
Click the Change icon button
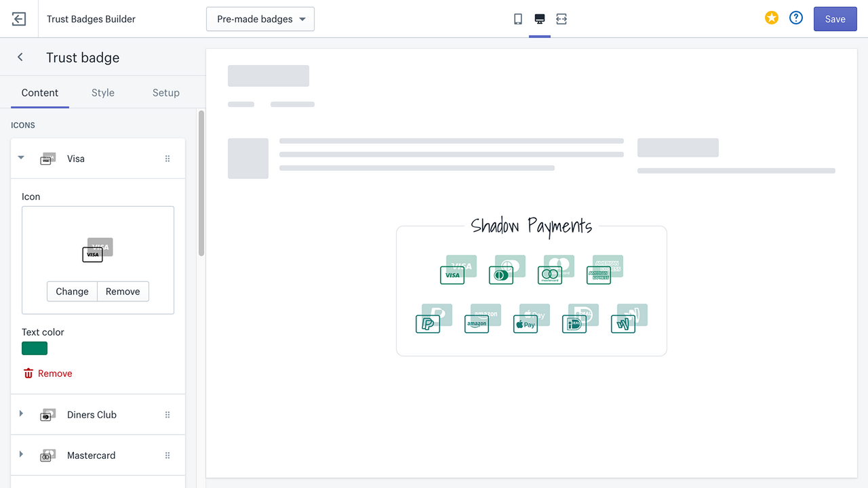coord(72,291)
